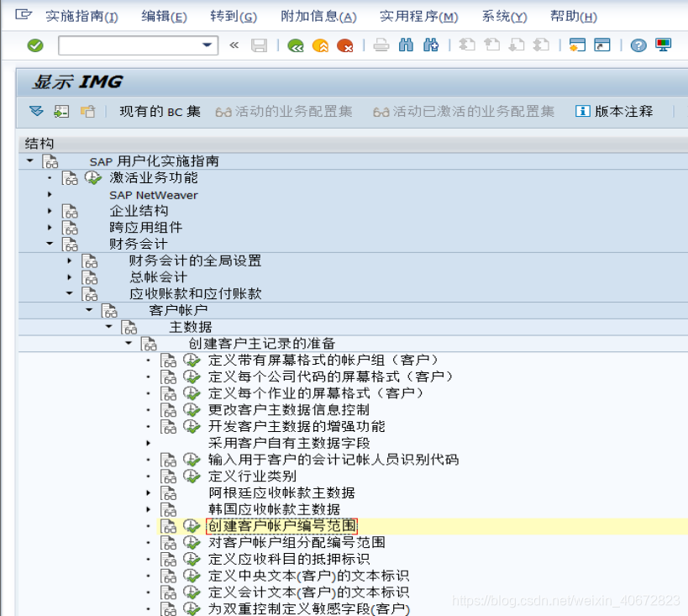The height and width of the screenshot is (616, 688).
Task: Open the 系统(Y) menu
Action: [x=504, y=17]
